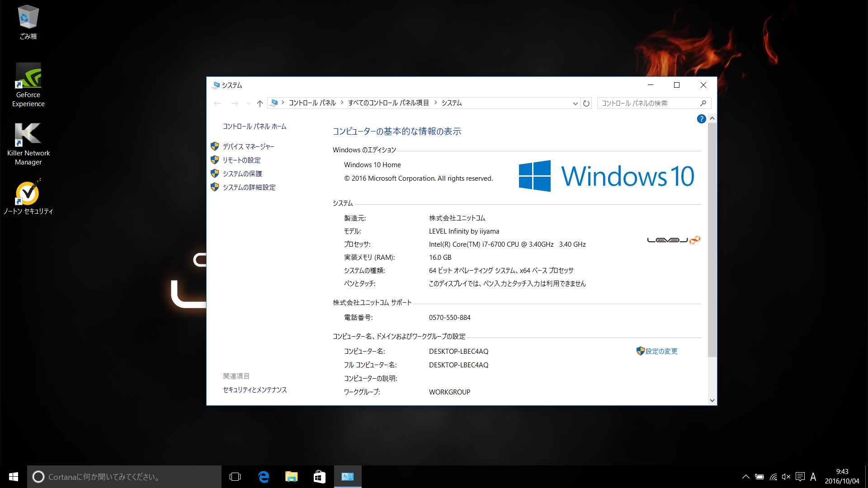Open Killer Network Manager desktop shortcut
Viewport: 868px width, 488px height.
click(x=28, y=144)
